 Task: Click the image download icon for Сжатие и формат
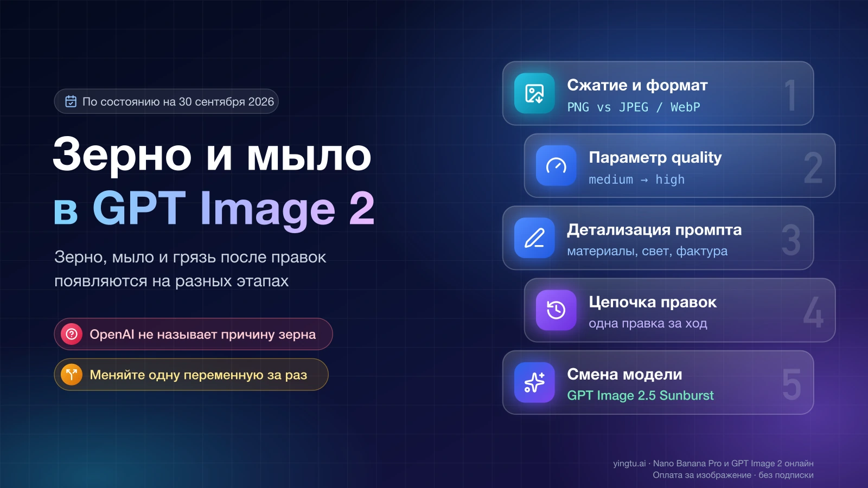[534, 93]
